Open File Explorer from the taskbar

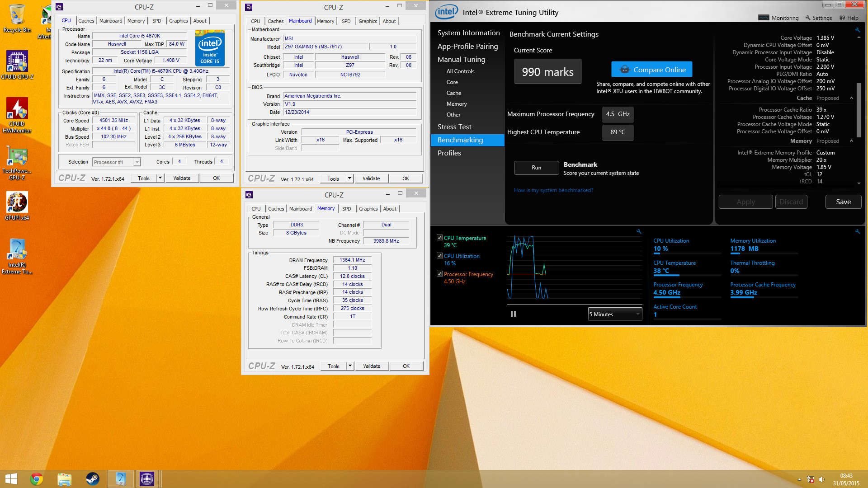65,479
